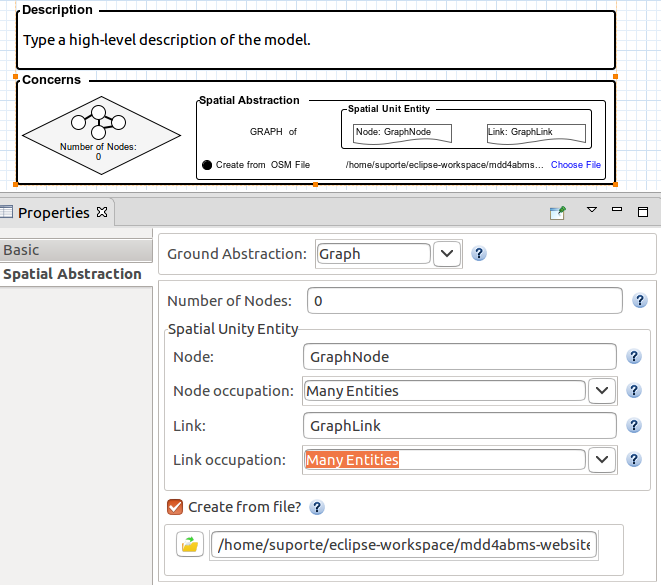
Task: Switch to the Basic tab
Action: (22, 250)
